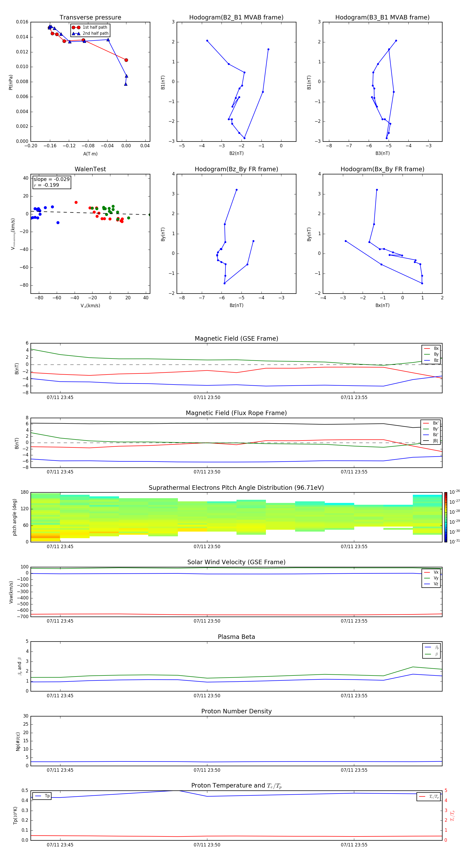Select βp in the Plasma Beta legend

pos(431,647)
